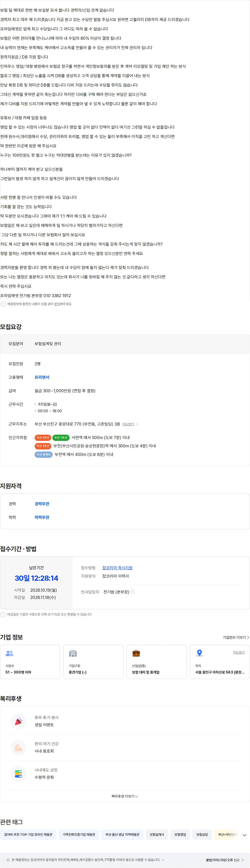Click the 수평적 문화 benefit text
The height and width of the screenshot is (868, 250).
coord(44,777)
